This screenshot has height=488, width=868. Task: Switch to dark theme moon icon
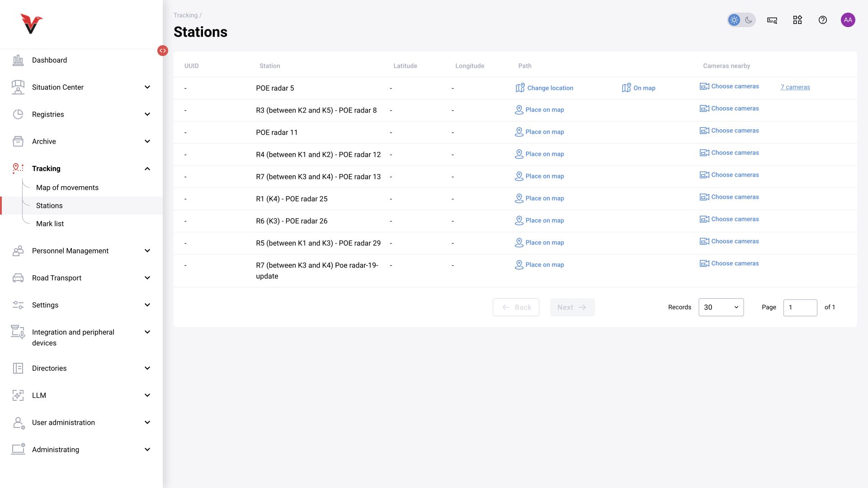tap(749, 20)
